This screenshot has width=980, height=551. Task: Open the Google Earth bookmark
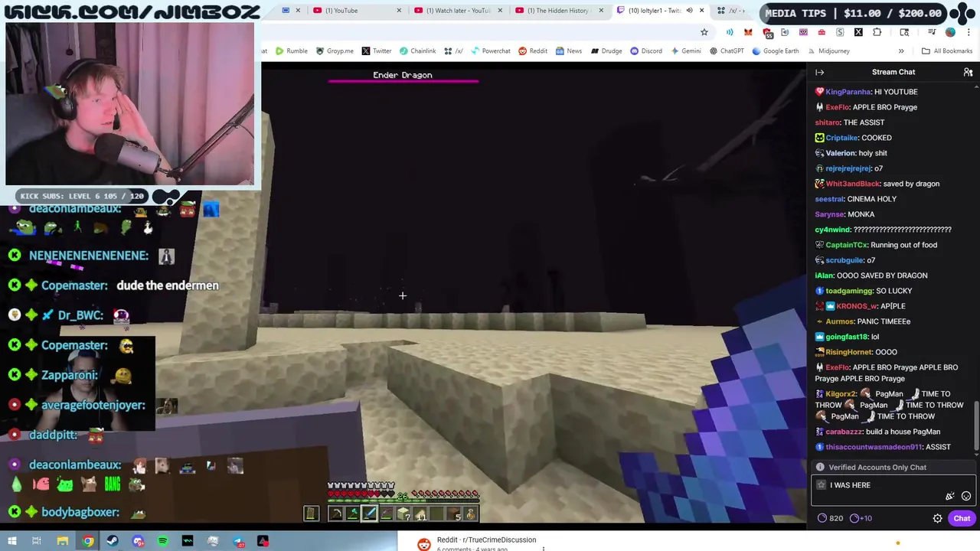[x=776, y=51]
